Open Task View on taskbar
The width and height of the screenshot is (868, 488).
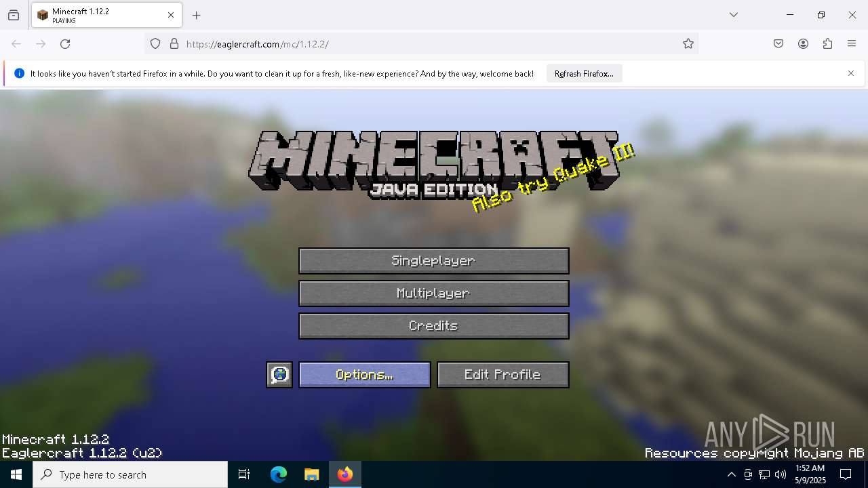click(244, 474)
